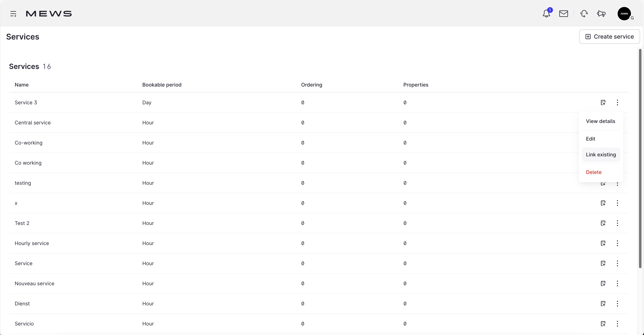Open the three-dot menu for service x

pyautogui.click(x=617, y=203)
